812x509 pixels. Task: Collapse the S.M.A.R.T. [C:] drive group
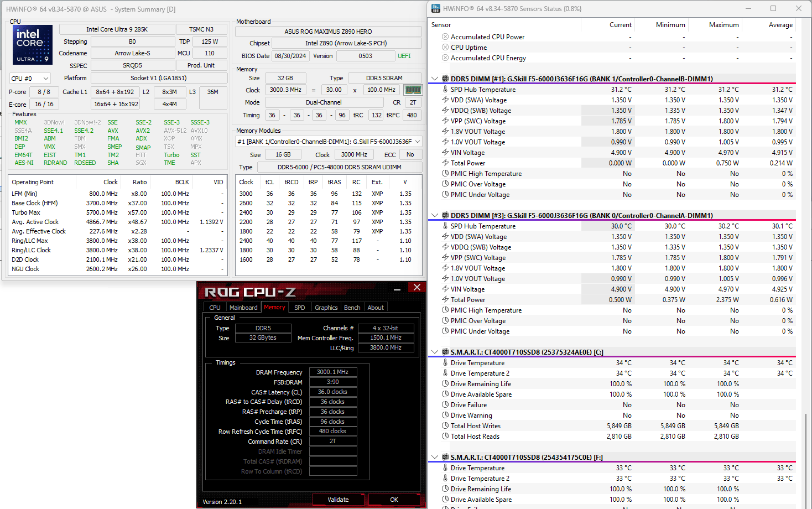435,352
